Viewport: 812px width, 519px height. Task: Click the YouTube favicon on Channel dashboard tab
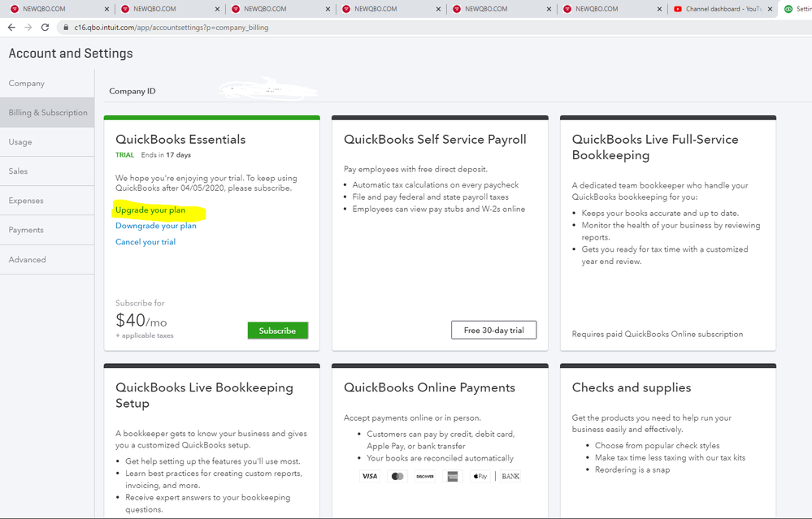677,9
